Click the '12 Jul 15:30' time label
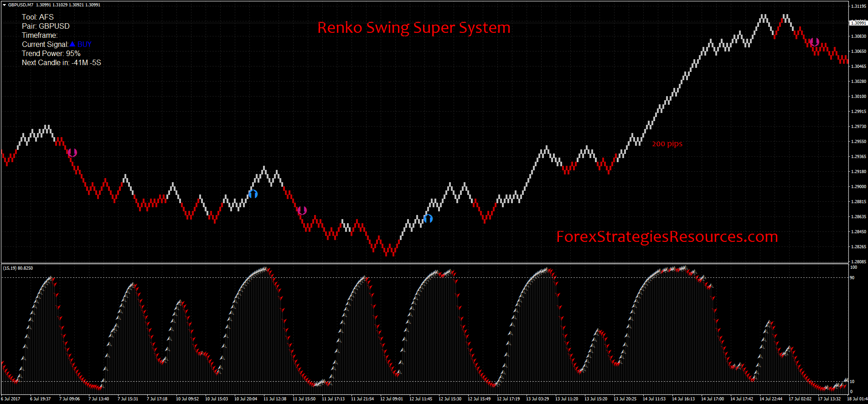The height and width of the screenshot is (404, 868). (x=450, y=399)
